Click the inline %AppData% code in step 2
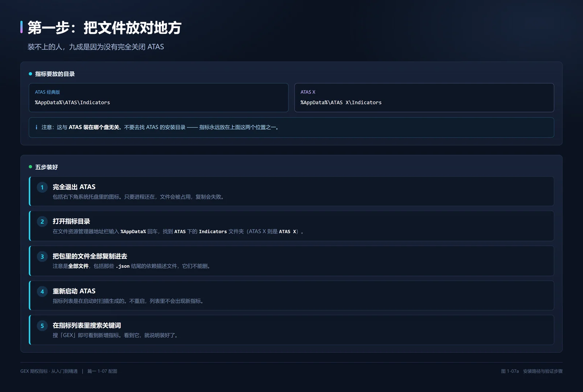Screen dimensions: 583x392 point(133,232)
